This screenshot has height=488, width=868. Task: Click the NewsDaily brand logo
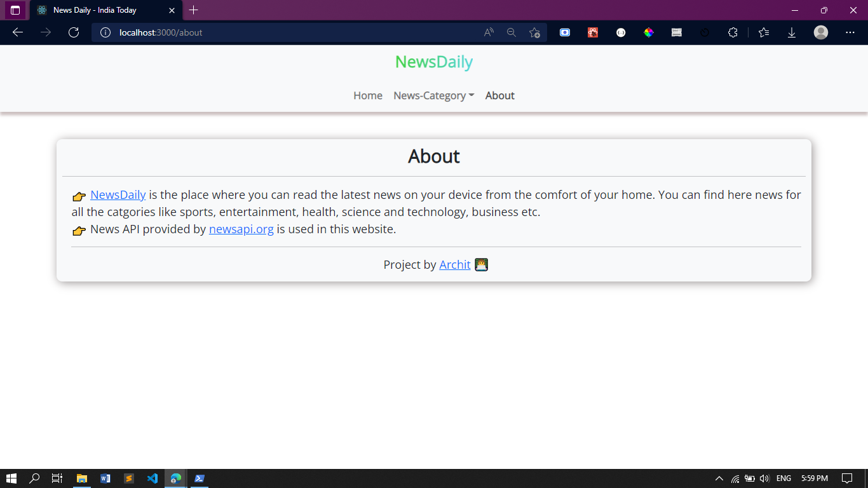(434, 62)
